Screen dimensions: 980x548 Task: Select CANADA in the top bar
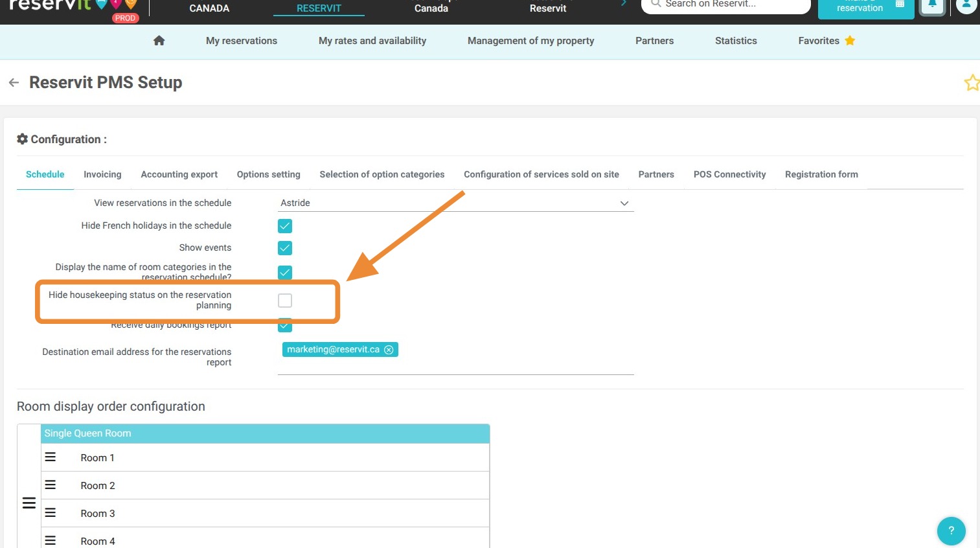click(209, 8)
